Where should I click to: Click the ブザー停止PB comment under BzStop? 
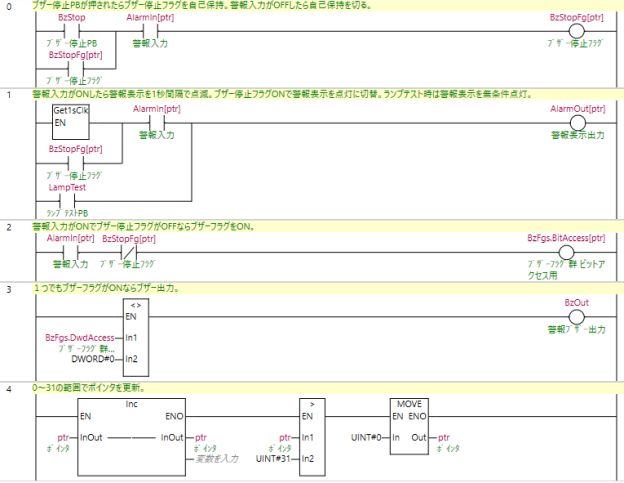[x=72, y=43]
